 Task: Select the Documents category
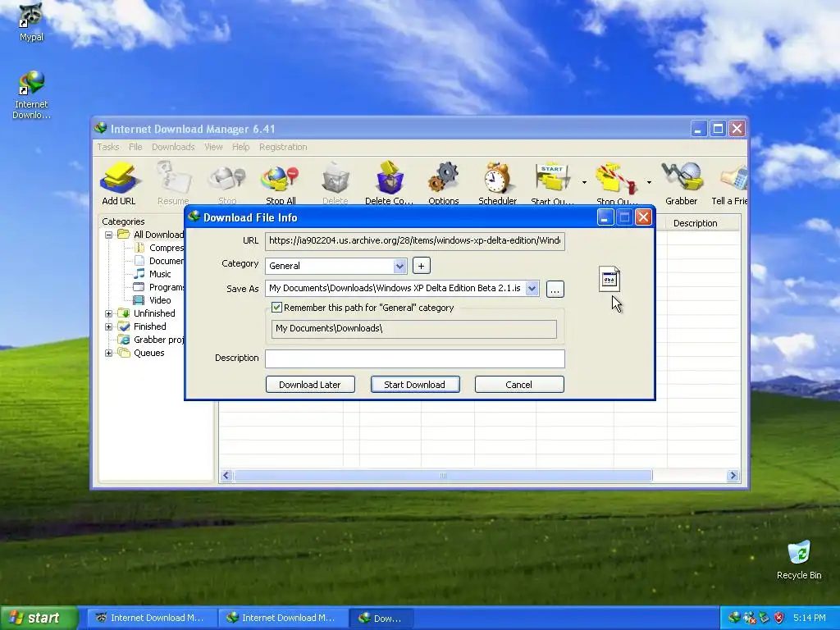click(158, 261)
